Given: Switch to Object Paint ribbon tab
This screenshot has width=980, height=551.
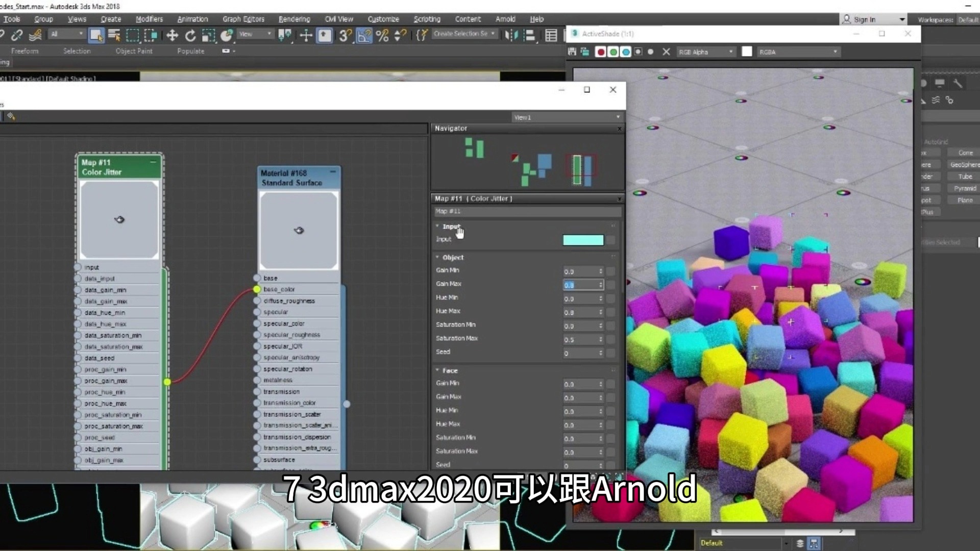Looking at the screenshot, I should [134, 51].
